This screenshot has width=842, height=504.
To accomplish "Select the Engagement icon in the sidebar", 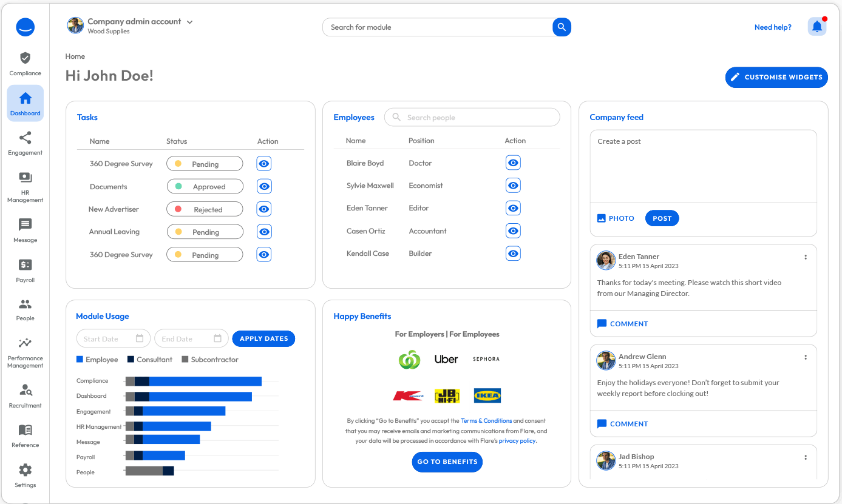I will tap(25, 143).
